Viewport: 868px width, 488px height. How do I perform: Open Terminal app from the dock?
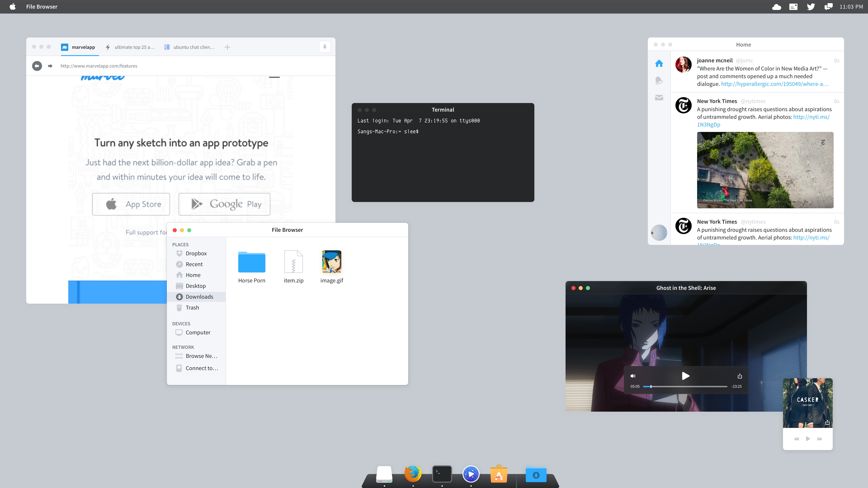click(442, 474)
